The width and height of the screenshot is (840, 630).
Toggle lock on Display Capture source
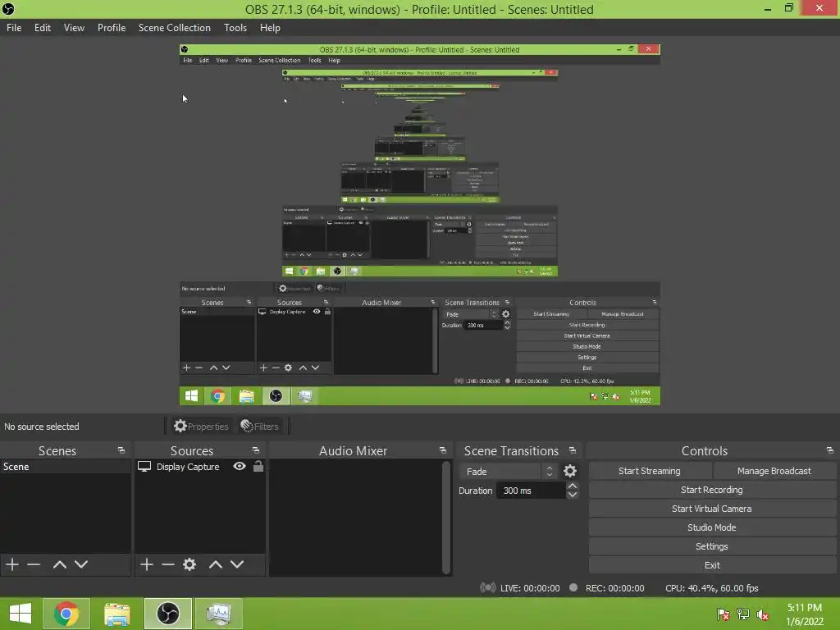258,466
